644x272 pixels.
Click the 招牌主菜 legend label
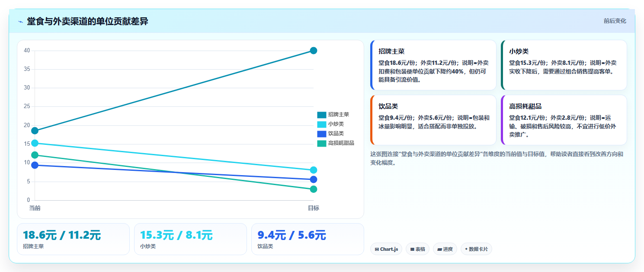pyautogui.click(x=339, y=115)
